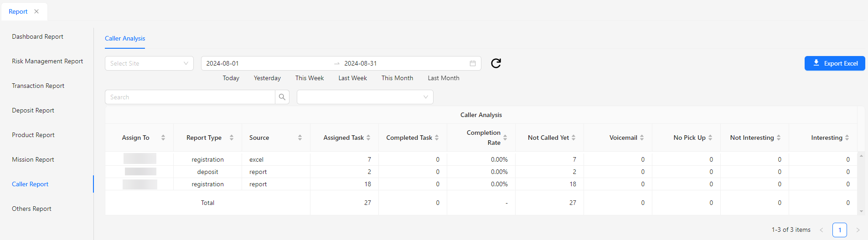This screenshot has height=240, width=868.
Task: Sort the Interesting column
Action: coord(847,138)
